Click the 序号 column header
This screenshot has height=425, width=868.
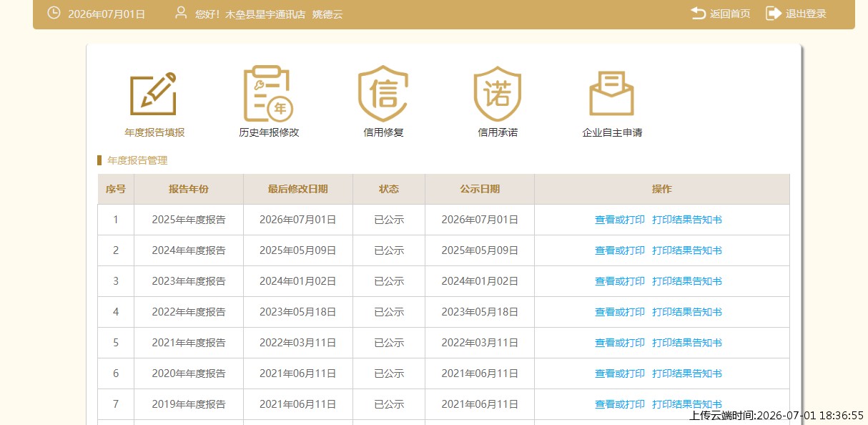(x=116, y=189)
